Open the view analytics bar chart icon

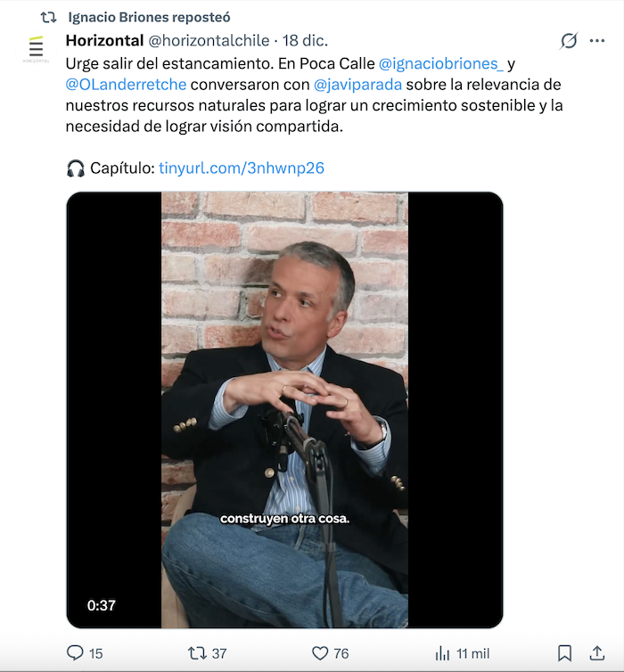[442, 653]
